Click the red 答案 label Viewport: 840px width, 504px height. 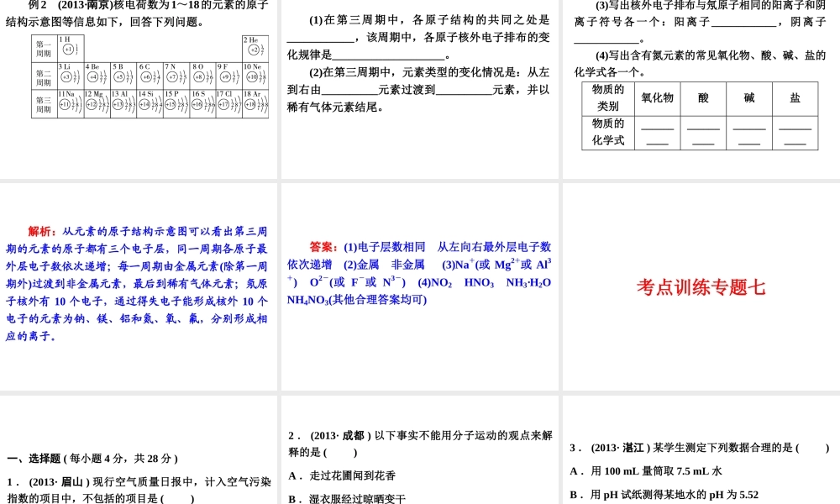[323, 247]
